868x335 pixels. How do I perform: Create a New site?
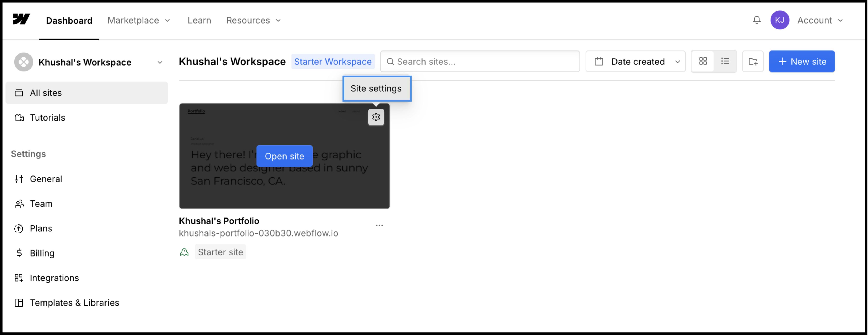(x=802, y=61)
